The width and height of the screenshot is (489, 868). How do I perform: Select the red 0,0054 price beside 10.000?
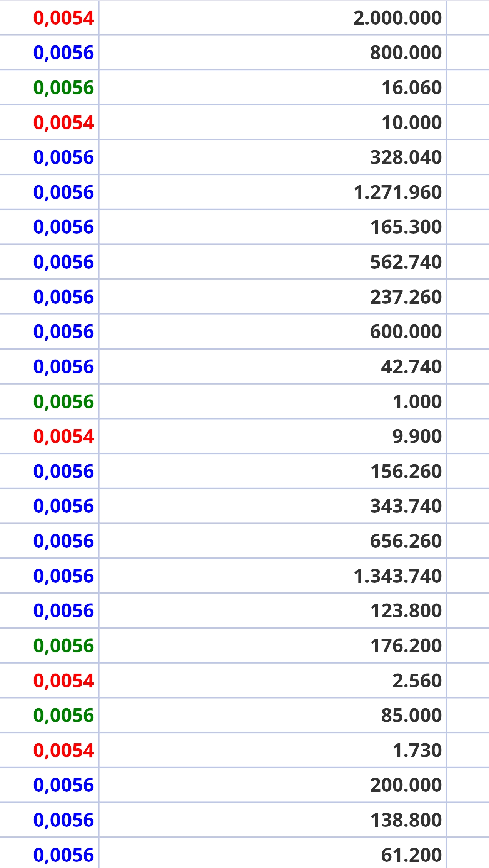[63, 123]
